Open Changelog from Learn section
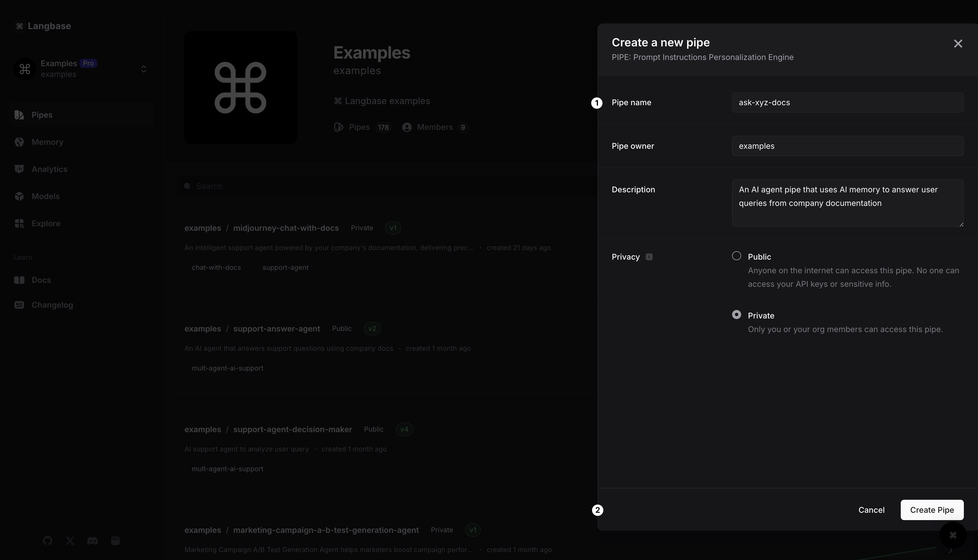Screen dimensions: 978x560 click(x=52, y=305)
